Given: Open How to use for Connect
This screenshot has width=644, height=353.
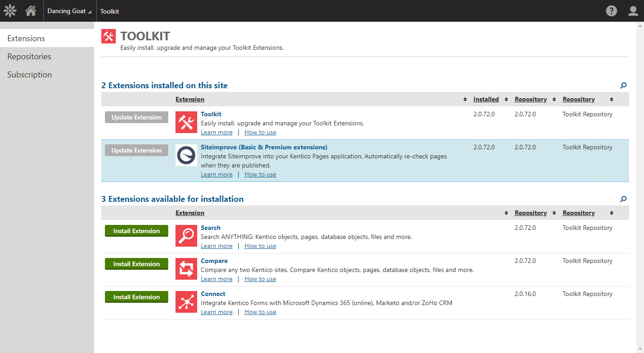Looking at the screenshot, I should pos(260,312).
